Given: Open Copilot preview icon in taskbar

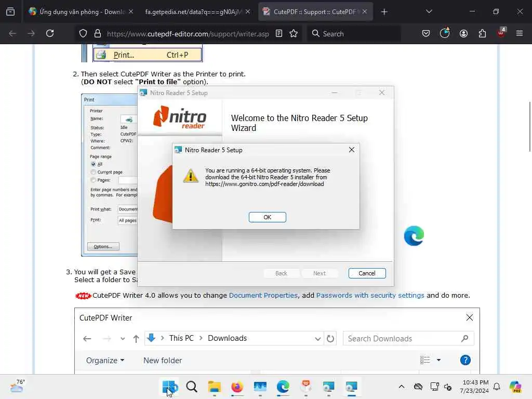Looking at the screenshot, I should [515, 387].
